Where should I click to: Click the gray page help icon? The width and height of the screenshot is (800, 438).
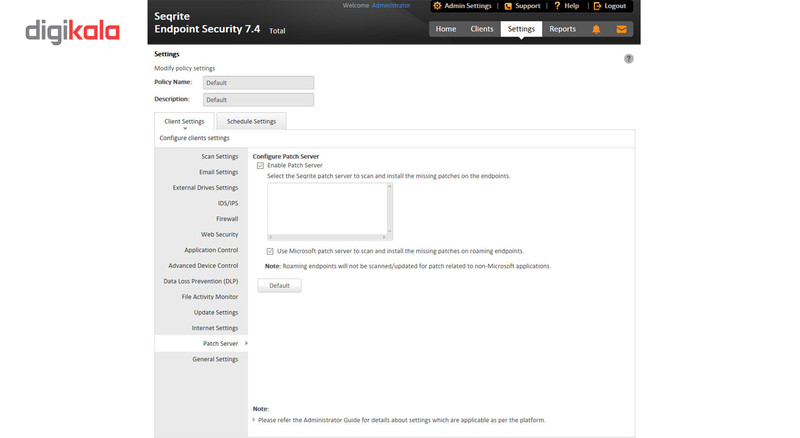click(x=629, y=59)
